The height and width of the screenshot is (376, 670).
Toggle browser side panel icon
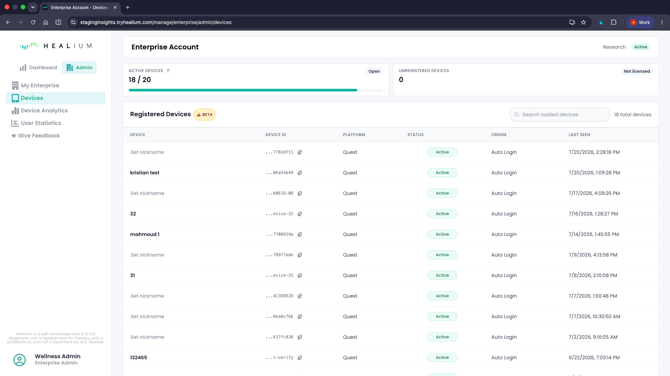[58, 22]
